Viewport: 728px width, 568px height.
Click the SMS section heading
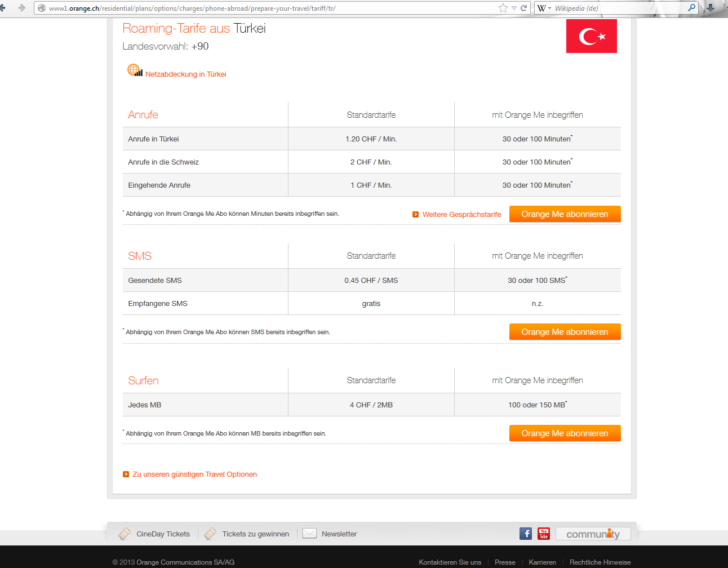[140, 256]
